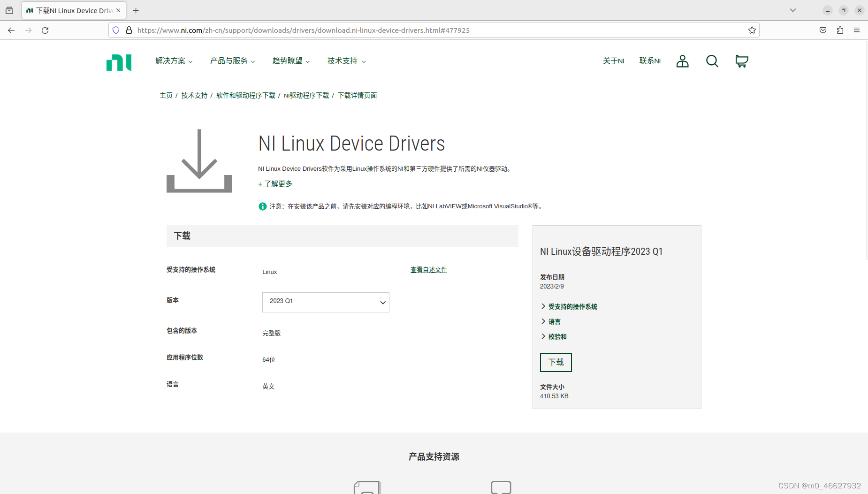Open the 产品与服务 menu

click(233, 61)
